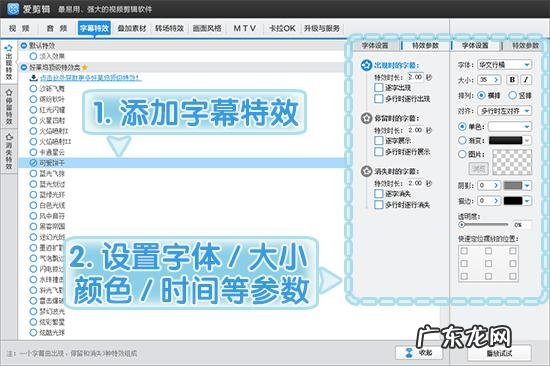Image resolution: width=550 pixels, height=366 pixels.
Task: Open the MTV tab
Action: coord(245,28)
